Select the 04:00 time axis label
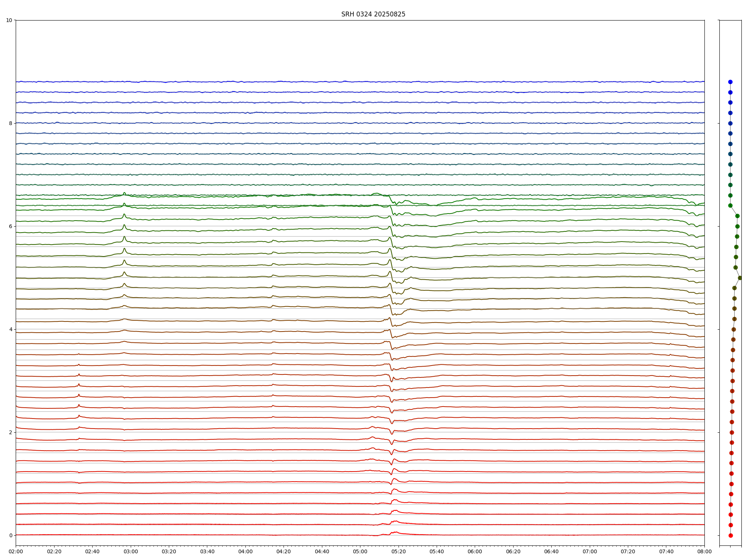Image resolution: width=747 pixels, height=560 pixels. coord(245,551)
